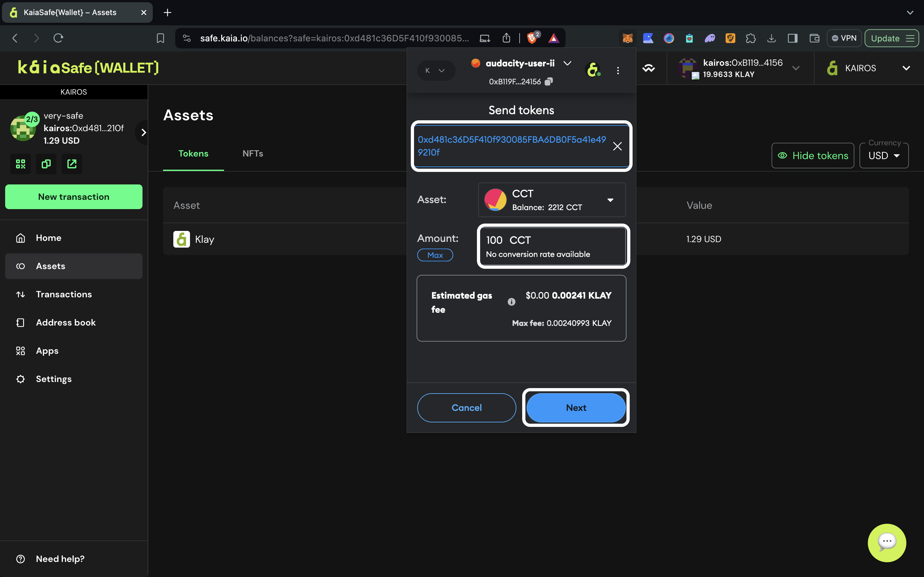This screenshot has width=924, height=577.
Task: Copy the wallet address 0xB119F...24156
Action: pyautogui.click(x=549, y=82)
